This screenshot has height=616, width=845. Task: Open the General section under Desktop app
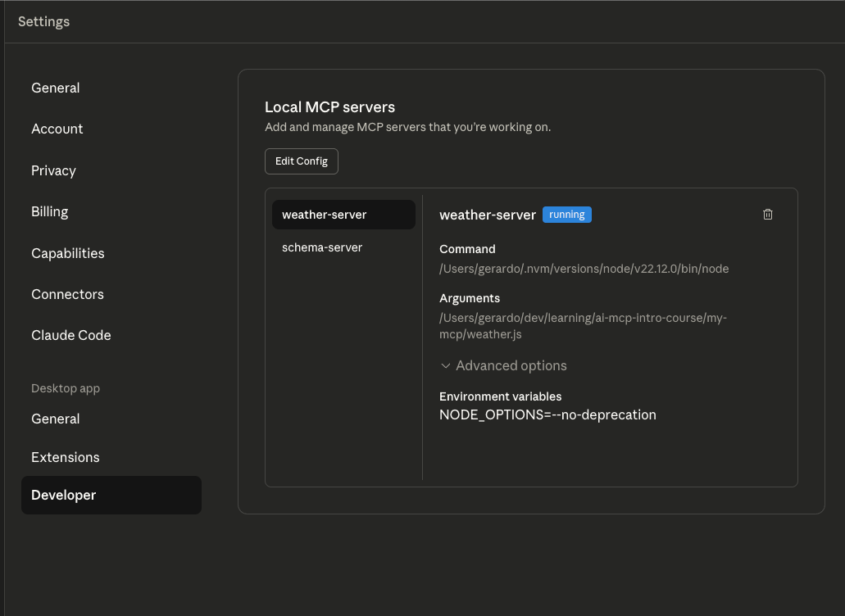click(55, 419)
